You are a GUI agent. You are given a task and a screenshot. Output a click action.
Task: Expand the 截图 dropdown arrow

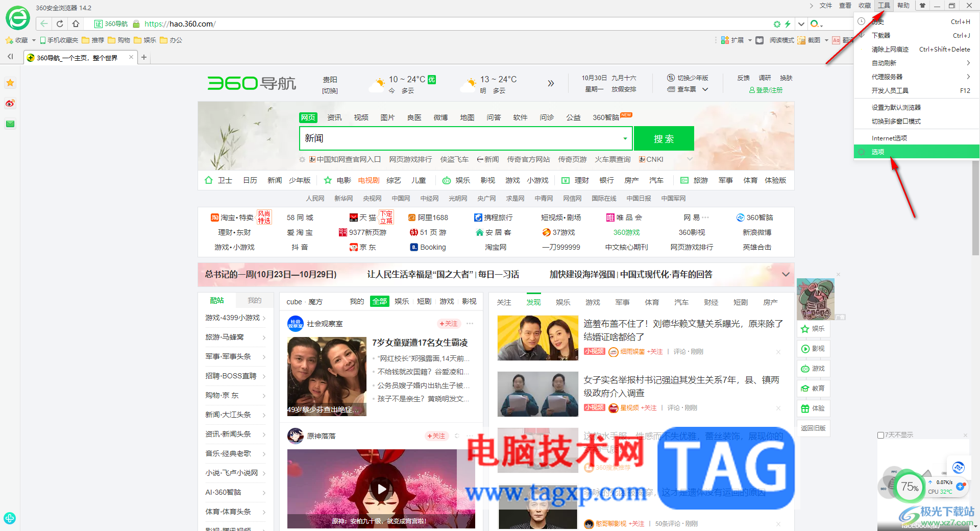(x=826, y=40)
